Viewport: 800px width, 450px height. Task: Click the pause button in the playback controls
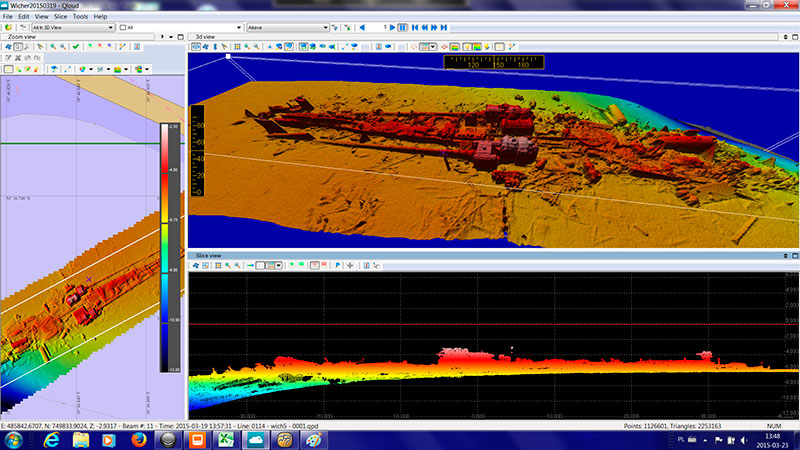403,28
